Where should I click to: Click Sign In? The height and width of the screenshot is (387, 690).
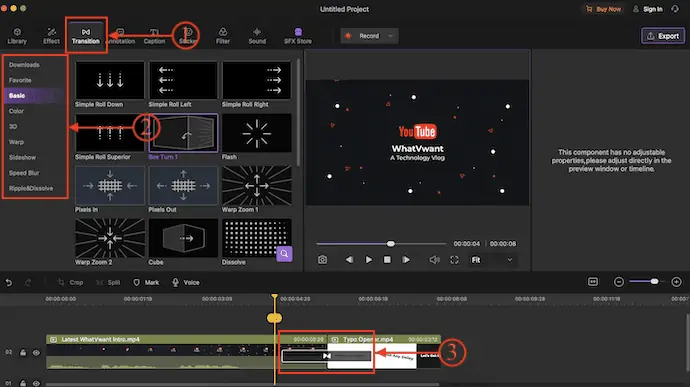(x=648, y=9)
